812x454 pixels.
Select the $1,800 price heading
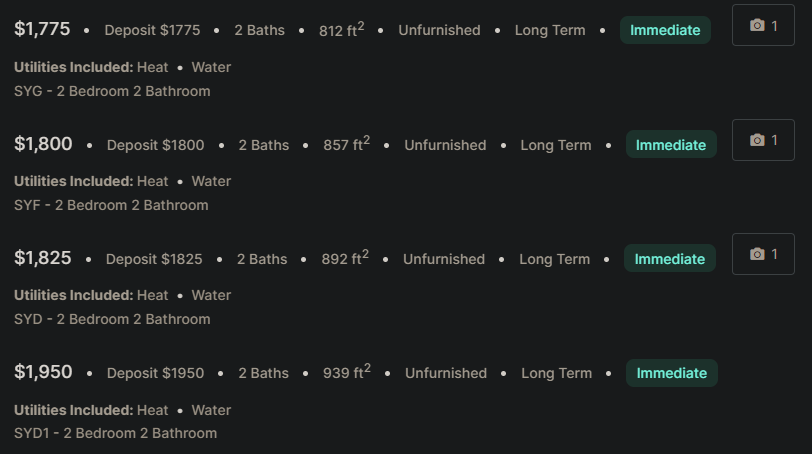click(x=43, y=143)
